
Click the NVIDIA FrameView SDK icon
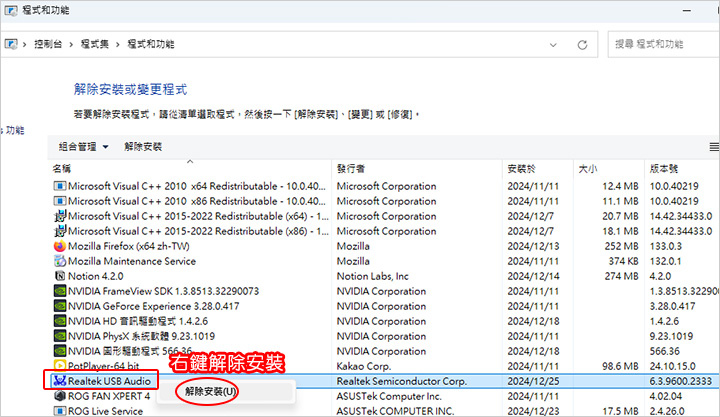tap(60, 291)
